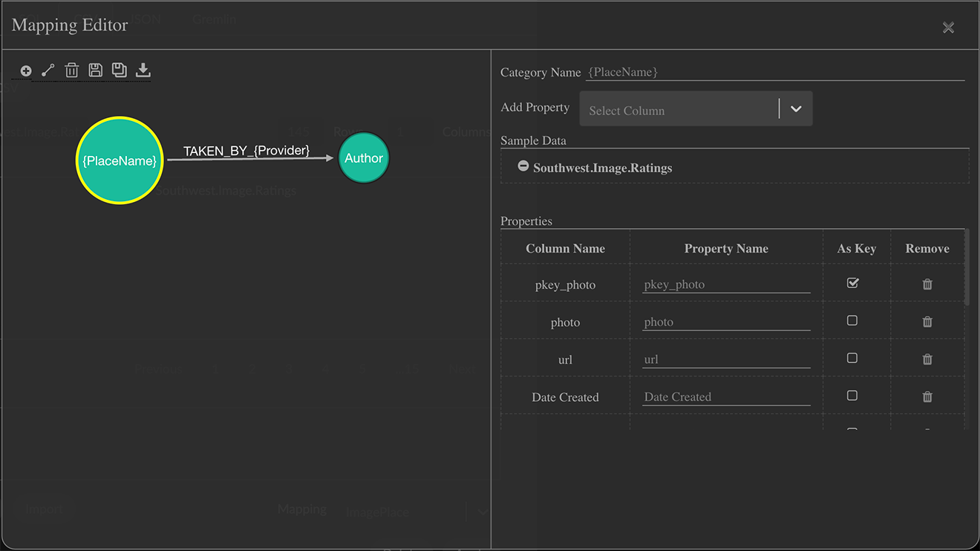Select the {PlaceName} node

(120, 160)
